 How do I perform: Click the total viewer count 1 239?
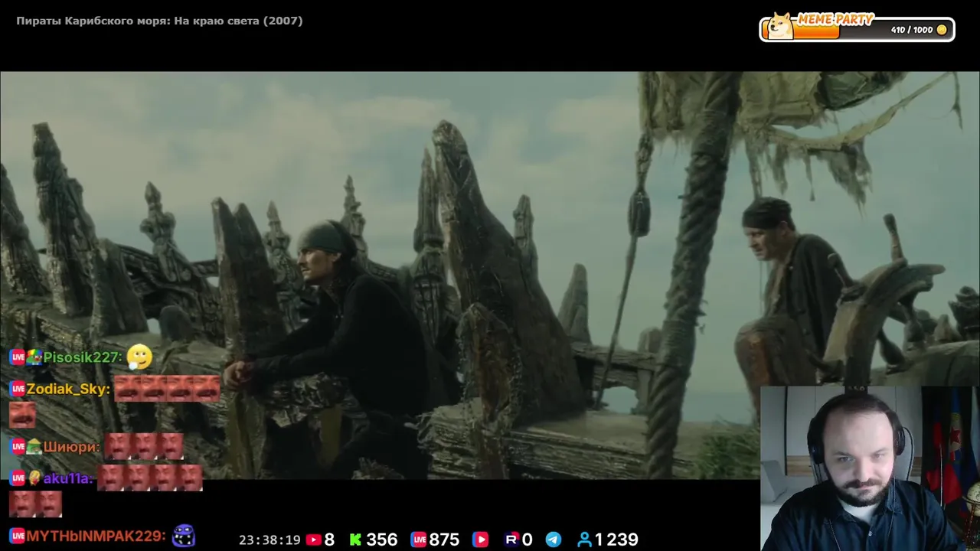pos(617,540)
